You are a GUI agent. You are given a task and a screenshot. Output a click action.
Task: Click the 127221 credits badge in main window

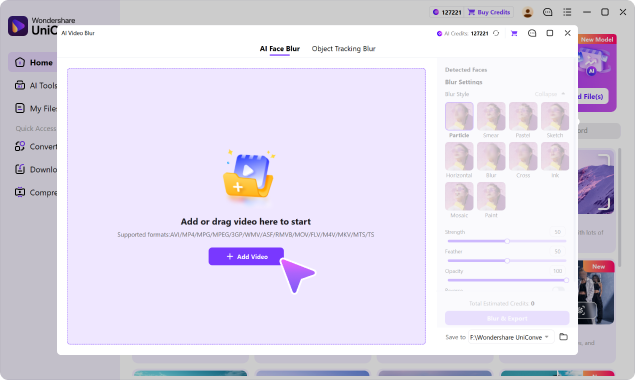[x=447, y=12]
